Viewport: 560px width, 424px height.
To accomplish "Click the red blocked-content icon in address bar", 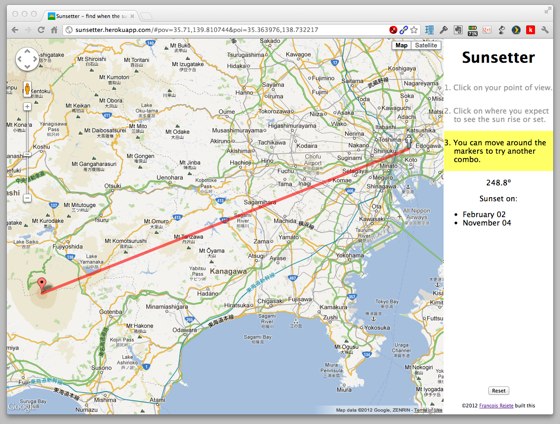I will point(393,30).
